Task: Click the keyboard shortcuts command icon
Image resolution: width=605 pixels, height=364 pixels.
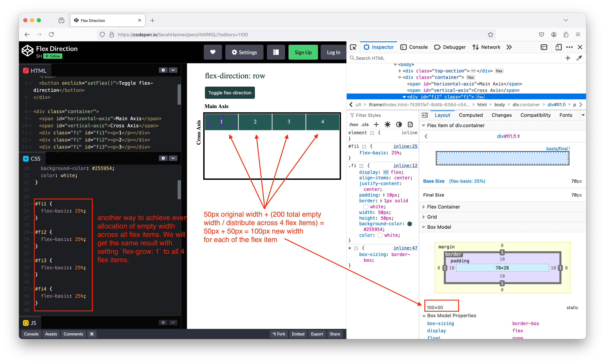Action: (x=92, y=334)
